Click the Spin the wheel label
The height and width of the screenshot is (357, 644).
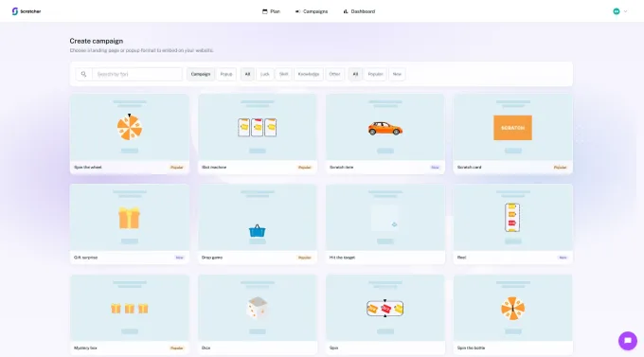coord(88,168)
